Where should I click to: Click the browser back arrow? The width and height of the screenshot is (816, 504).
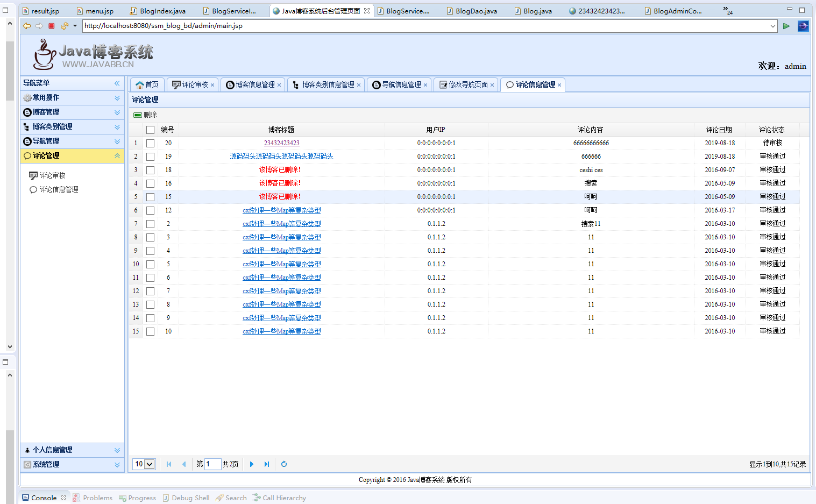coord(27,26)
